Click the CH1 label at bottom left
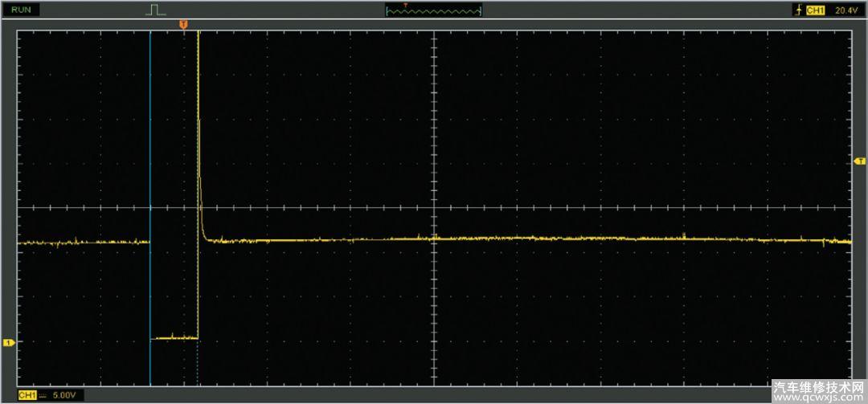Image resolution: width=868 pixels, height=404 pixels. pyautogui.click(x=27, y=395)
